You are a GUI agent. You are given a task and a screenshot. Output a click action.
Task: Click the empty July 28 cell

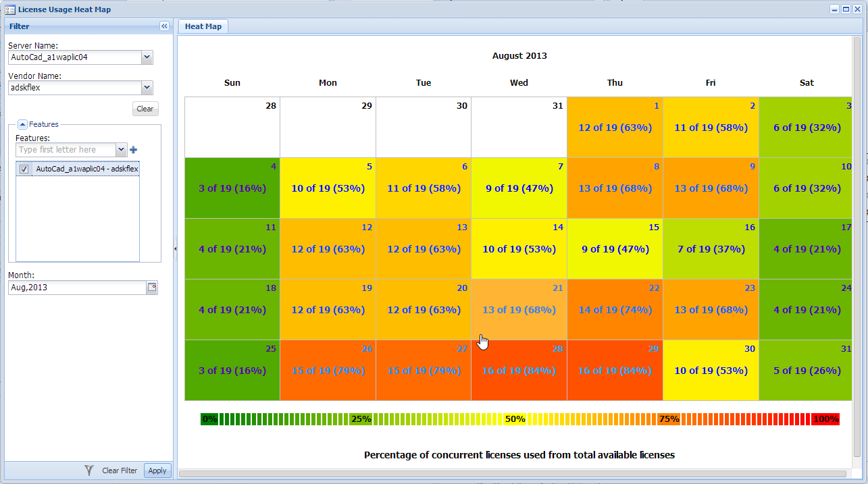(232, 128)
